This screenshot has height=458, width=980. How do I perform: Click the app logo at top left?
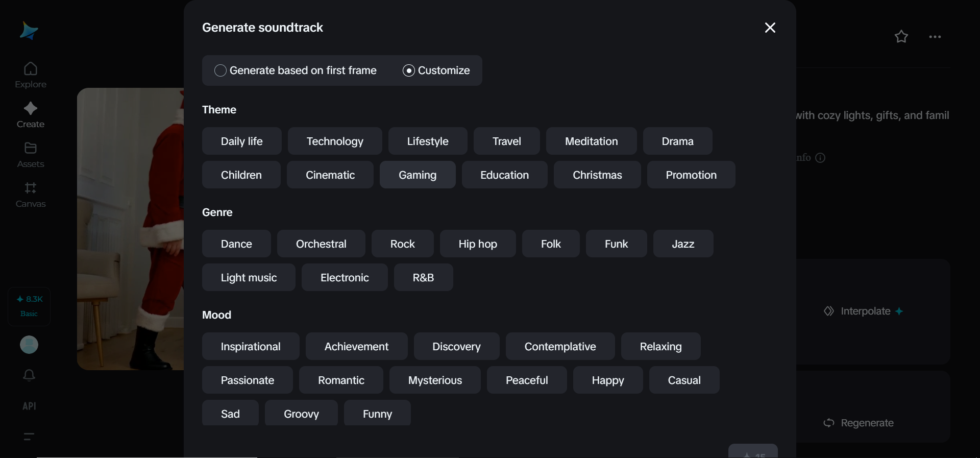coord(29,31)
